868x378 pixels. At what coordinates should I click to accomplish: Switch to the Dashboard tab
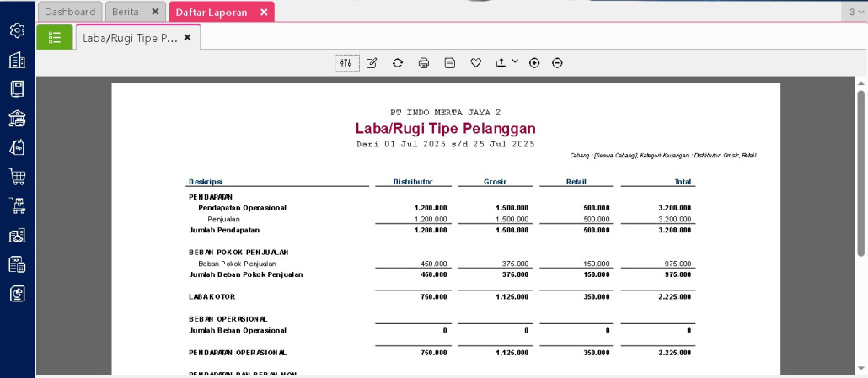pyautogui.click(x=70, y=12)
